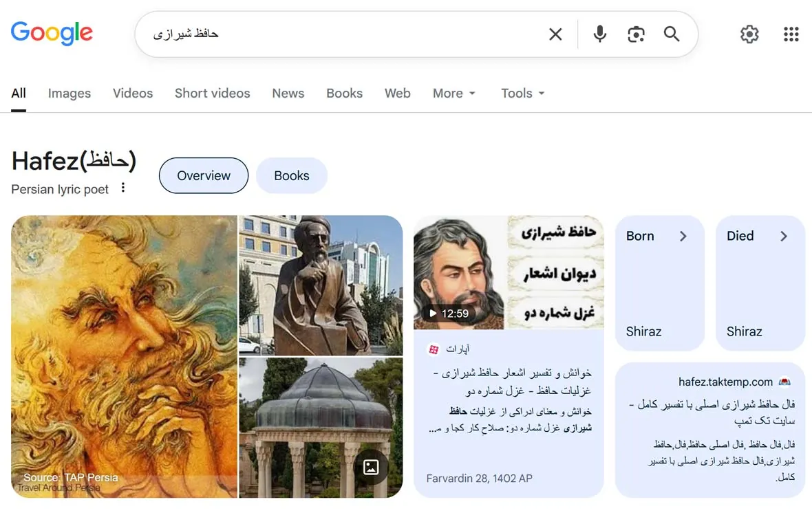Click Shiraz in the Born card

pyautogui.click(x=643, y=331)
